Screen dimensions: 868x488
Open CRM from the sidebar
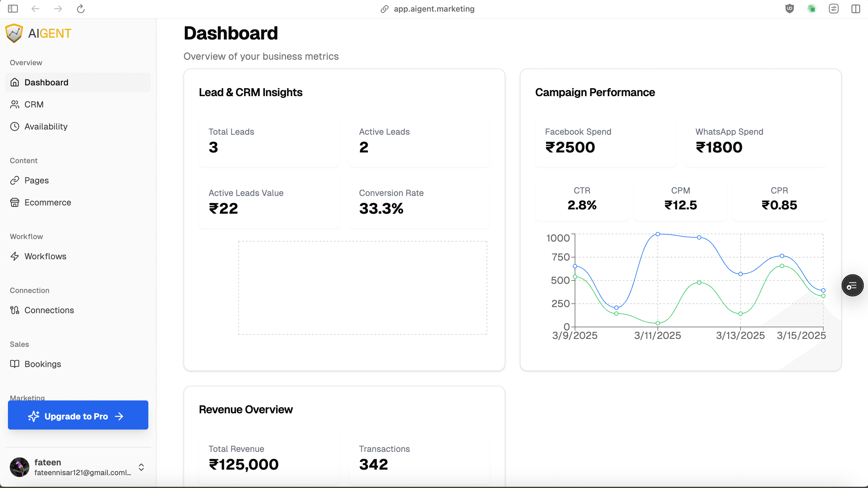(34, 104)
